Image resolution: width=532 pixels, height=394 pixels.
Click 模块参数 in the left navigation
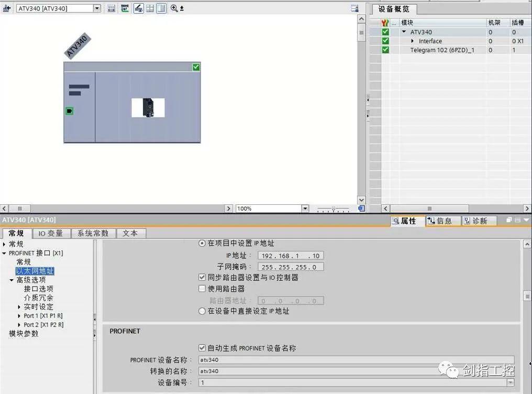(23, 333)
